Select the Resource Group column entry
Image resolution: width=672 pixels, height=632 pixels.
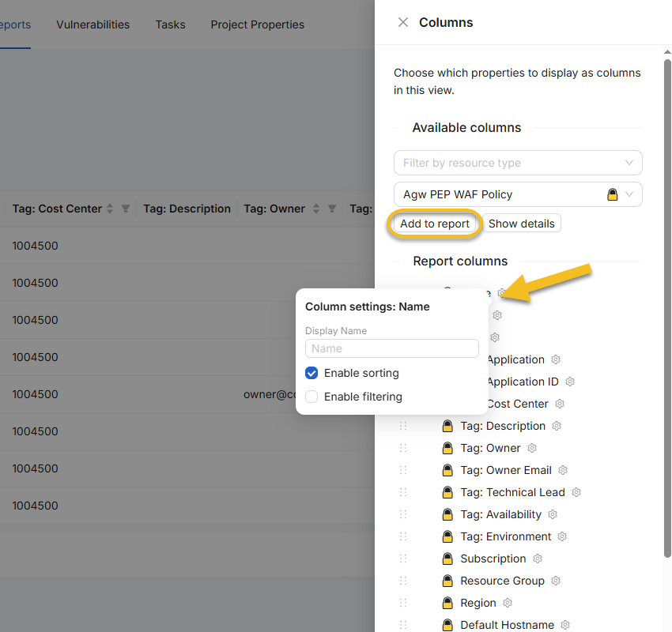point(502,581)
